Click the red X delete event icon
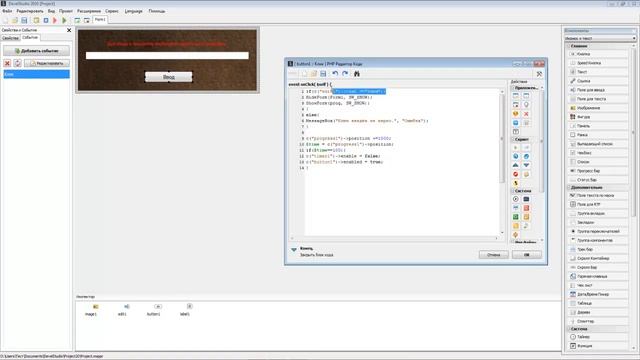The height and width of the screenshot is (360, 640). [x=7, y=63]
